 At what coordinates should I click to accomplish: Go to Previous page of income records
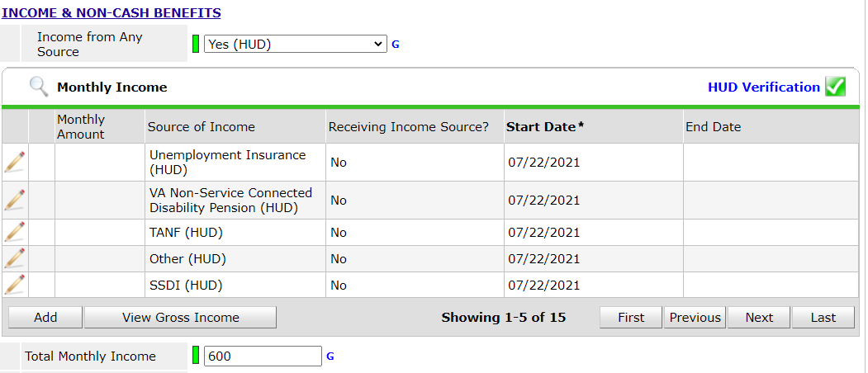[695, 318]
